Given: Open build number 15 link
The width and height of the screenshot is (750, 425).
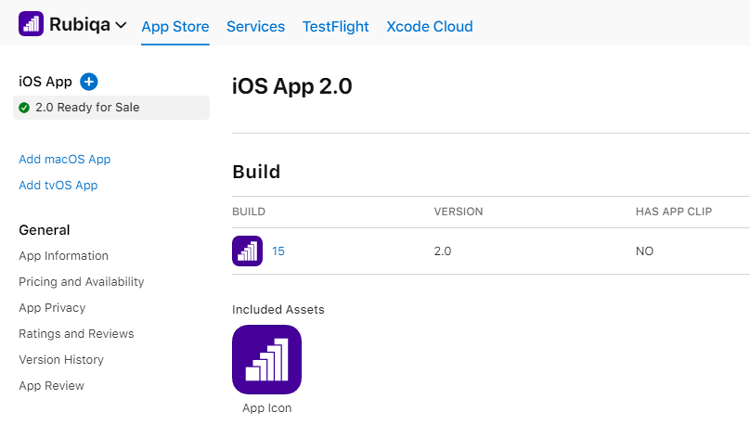Looking at the screenshot, I should [278, 251].
